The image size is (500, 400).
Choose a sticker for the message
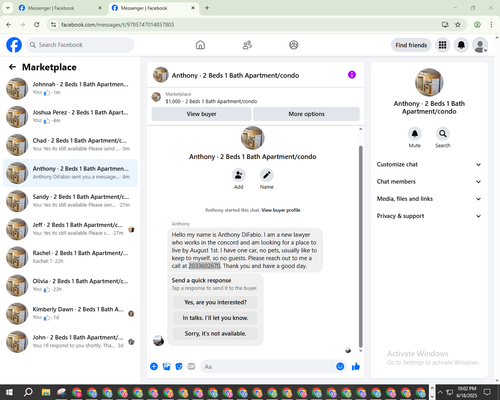pyautogui.click(x=179, y=367)
